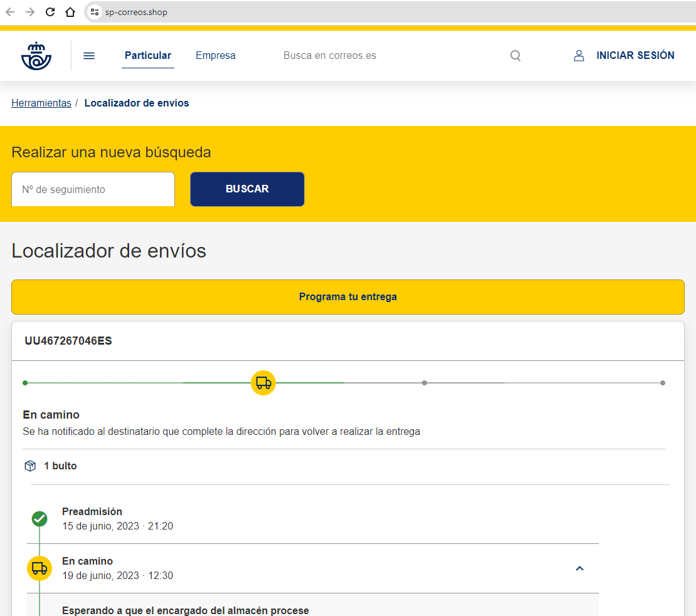
Task: Select date '15 de junio, 2023 · 21:20'
Action: tap(118, 526)
